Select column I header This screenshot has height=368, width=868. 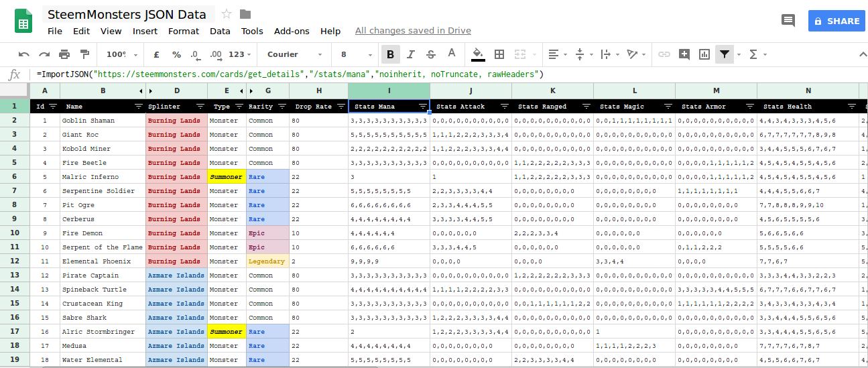point(389,90)
